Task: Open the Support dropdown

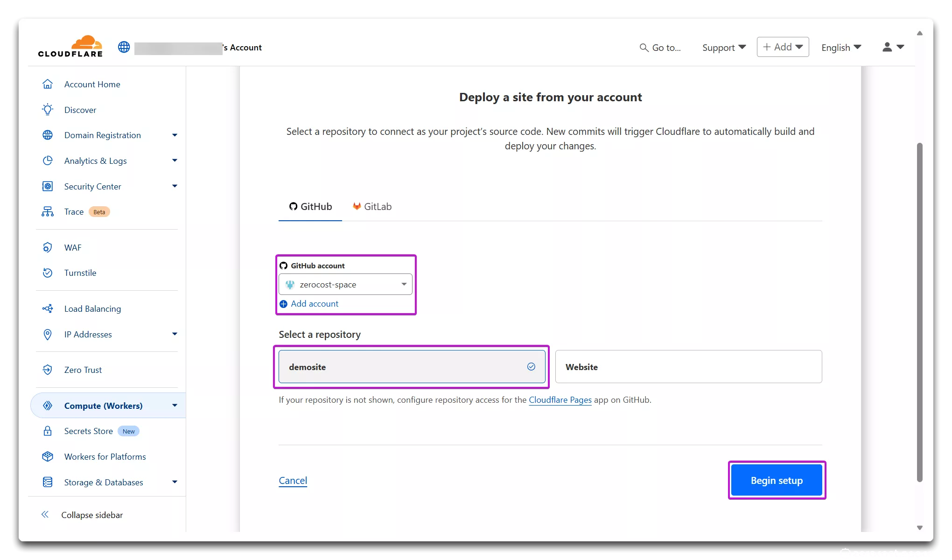Action: tap(724, 48)
